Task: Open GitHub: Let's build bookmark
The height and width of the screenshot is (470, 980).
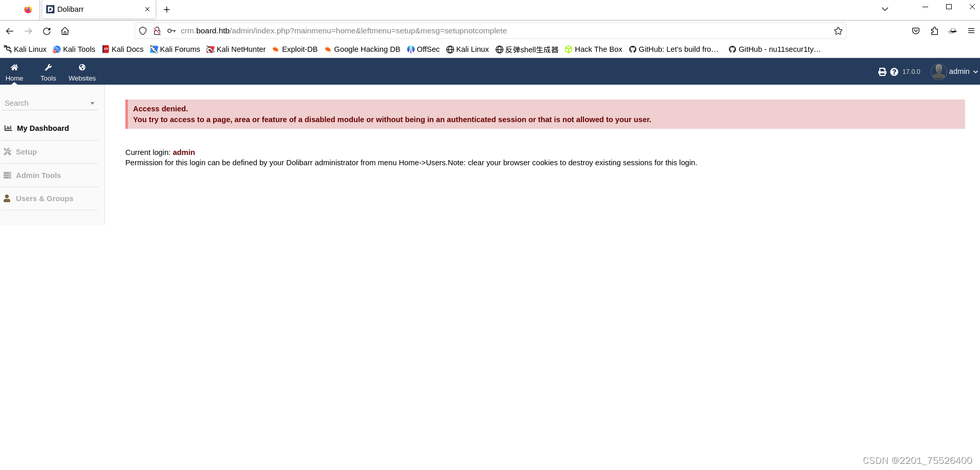Action: click(673, 49)
